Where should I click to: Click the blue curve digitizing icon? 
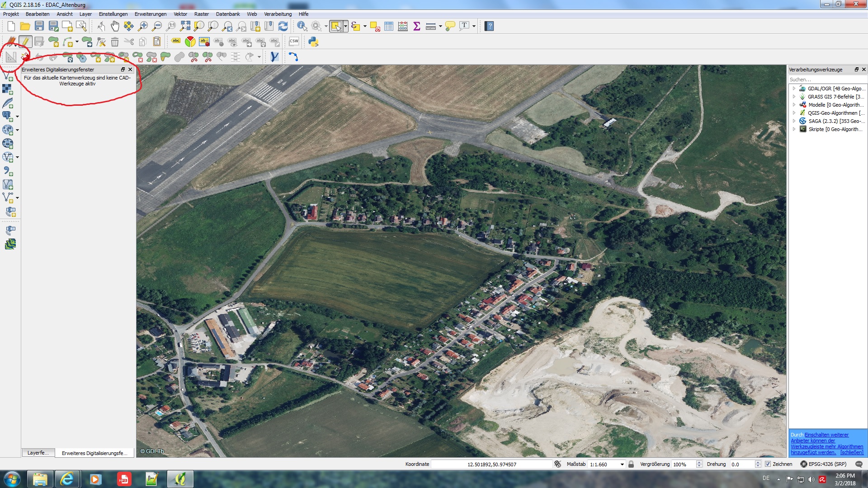pyautogui.click(x=293, y=57)
